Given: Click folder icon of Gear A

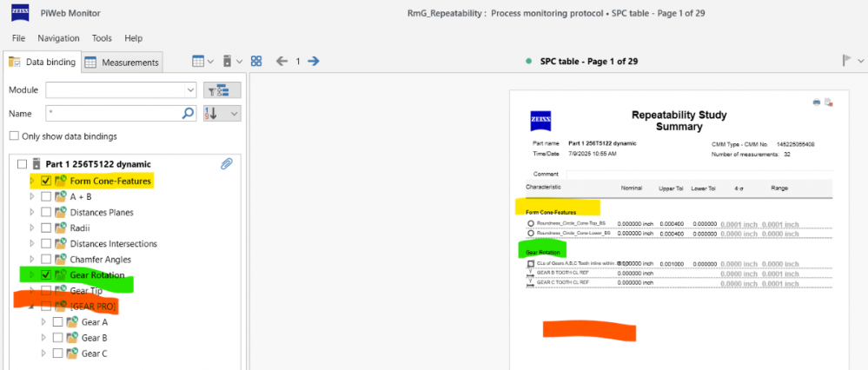Looking at the screenshot, I should tap(72, 321).
